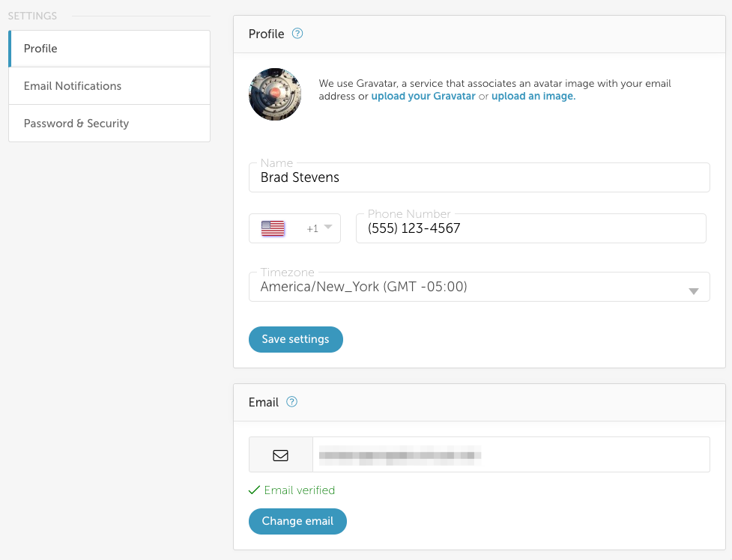Click the Save settings button
The image size is (732, 560).
click(296, 339)
